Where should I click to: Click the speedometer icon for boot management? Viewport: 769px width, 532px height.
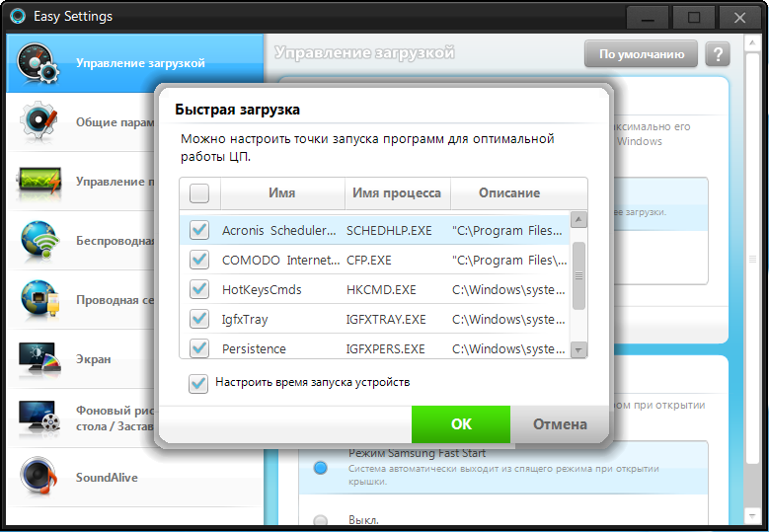38,63
